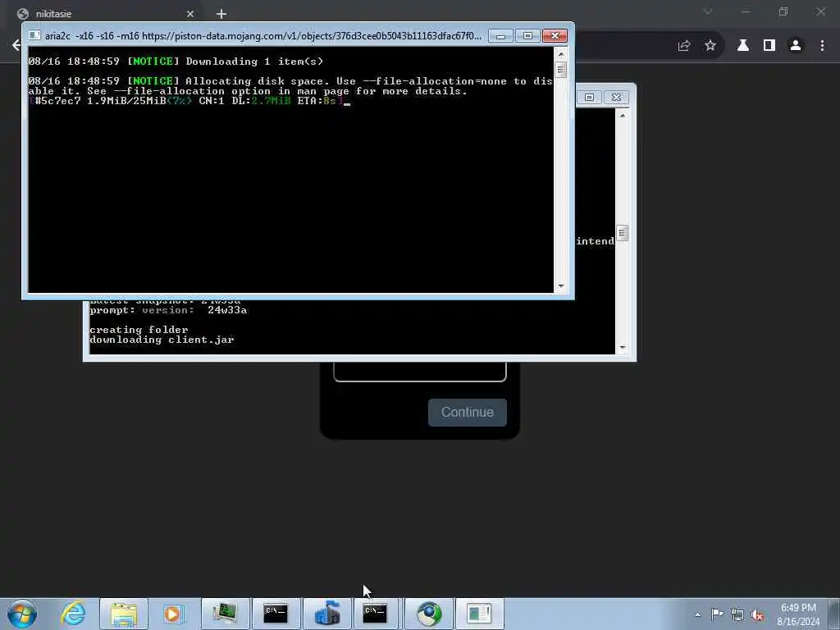Click the "Downloading 1 item(s)" notice line
Viewport: 840px width, 630px height.
pos(176,61)
